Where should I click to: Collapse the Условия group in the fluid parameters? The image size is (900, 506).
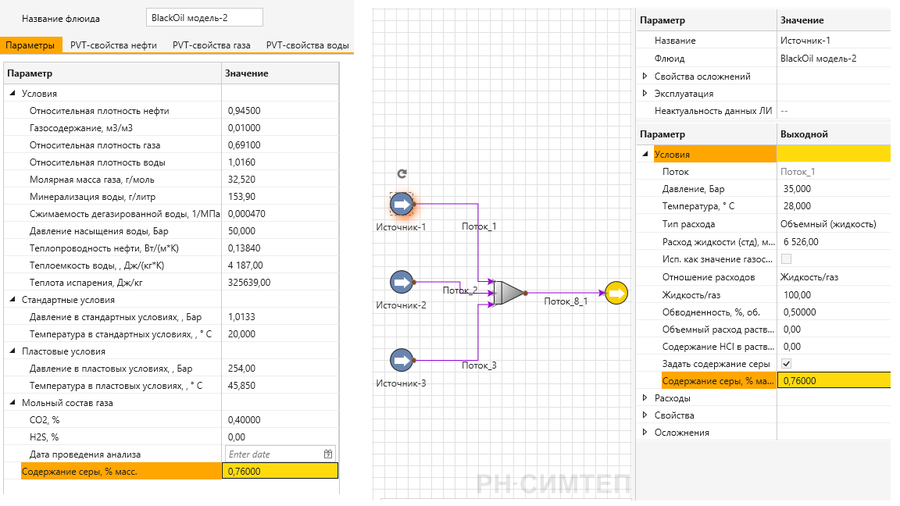coord(13,93)
